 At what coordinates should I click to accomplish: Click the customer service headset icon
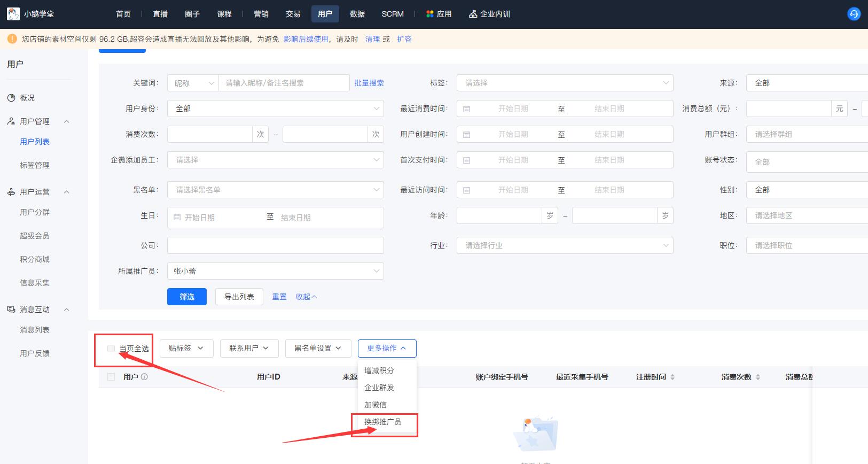point(854,14)
